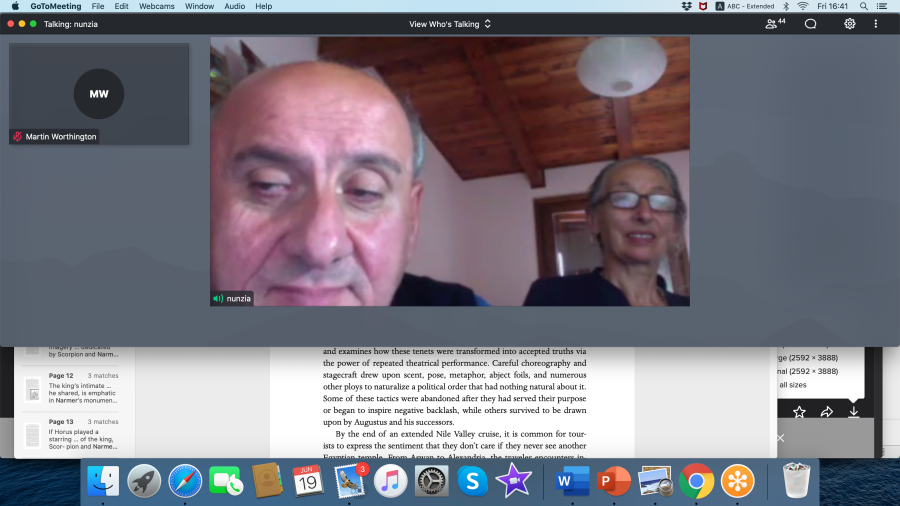Close the background panel with the X
The height and width of the screenshot is (506, 900).
point(781,438)
